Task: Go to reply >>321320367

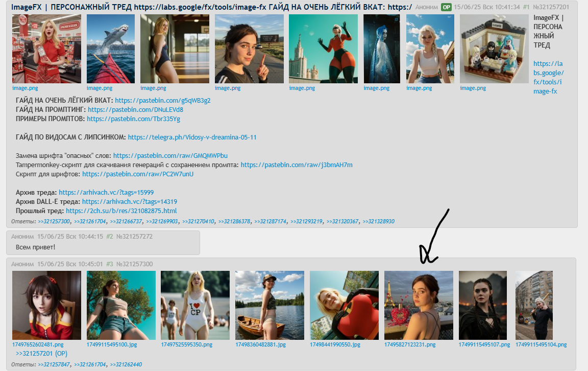Action: pyautogui.click(x=342, y=222)
